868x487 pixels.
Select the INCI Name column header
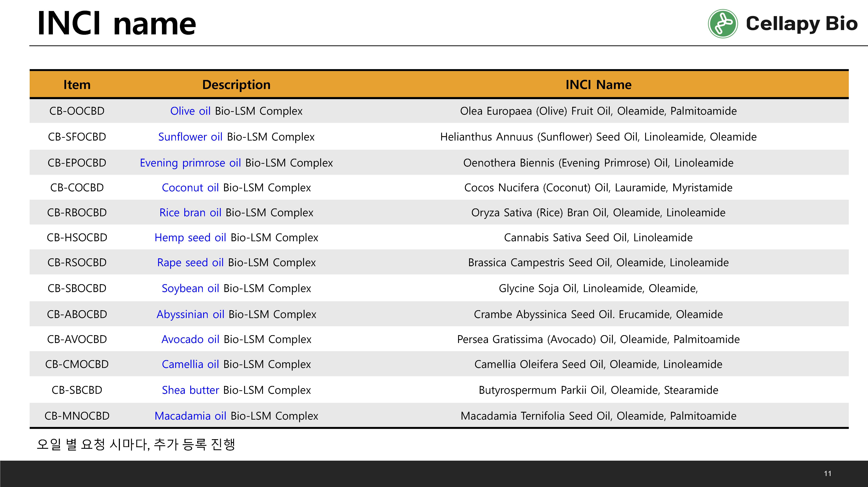point(598,85)
